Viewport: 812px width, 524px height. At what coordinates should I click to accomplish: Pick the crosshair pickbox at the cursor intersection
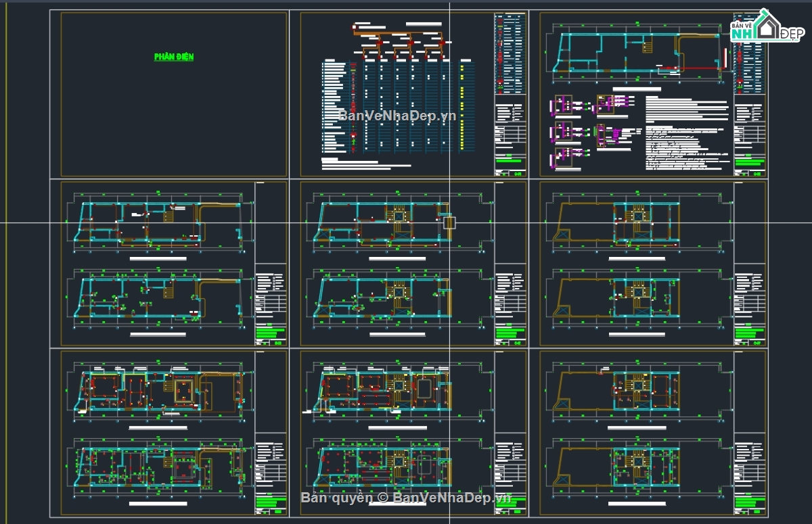pyautogui.click(x=450, y=222)
